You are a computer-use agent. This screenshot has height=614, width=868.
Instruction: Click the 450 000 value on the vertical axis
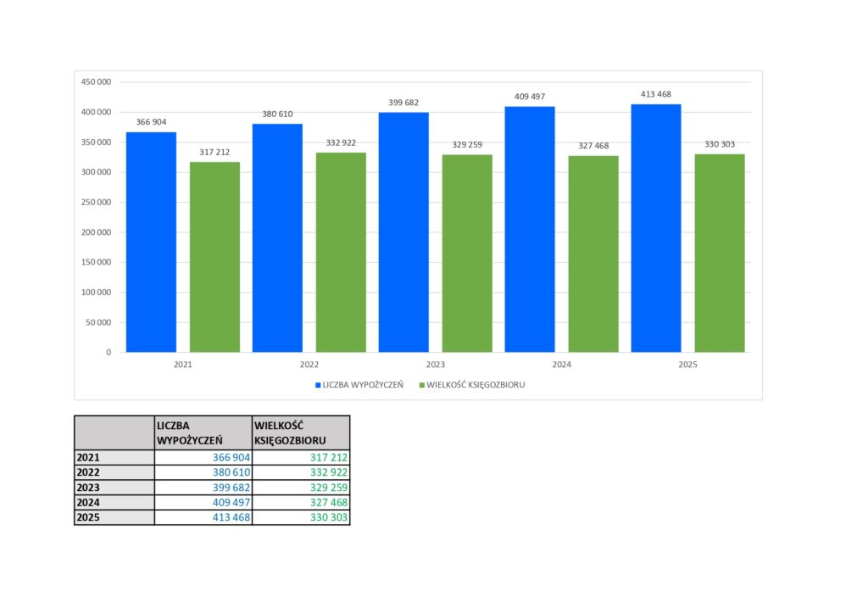(96, 82)
